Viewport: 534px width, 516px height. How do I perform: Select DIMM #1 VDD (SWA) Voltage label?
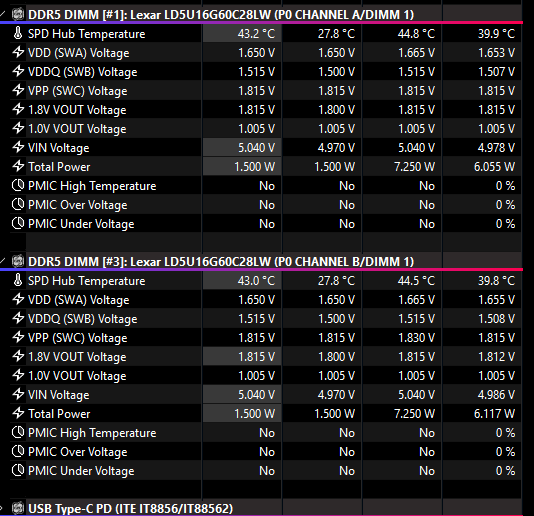click(79, 53)
